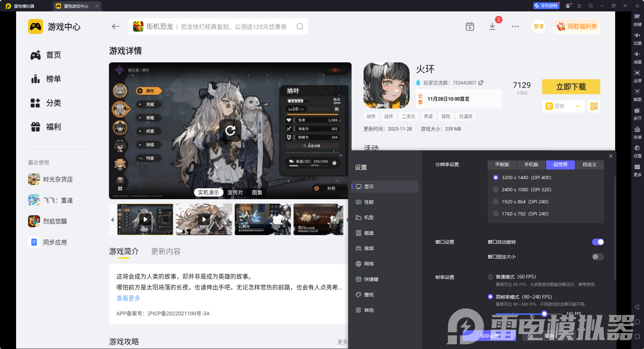
Task: Expand the 官服 server dropdown
Action: (562, 106)
